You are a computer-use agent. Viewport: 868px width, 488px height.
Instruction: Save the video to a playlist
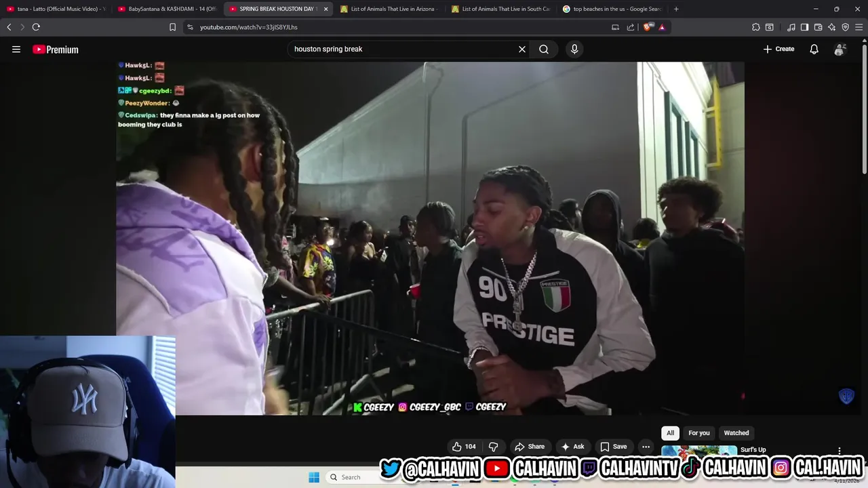point(613,447)
